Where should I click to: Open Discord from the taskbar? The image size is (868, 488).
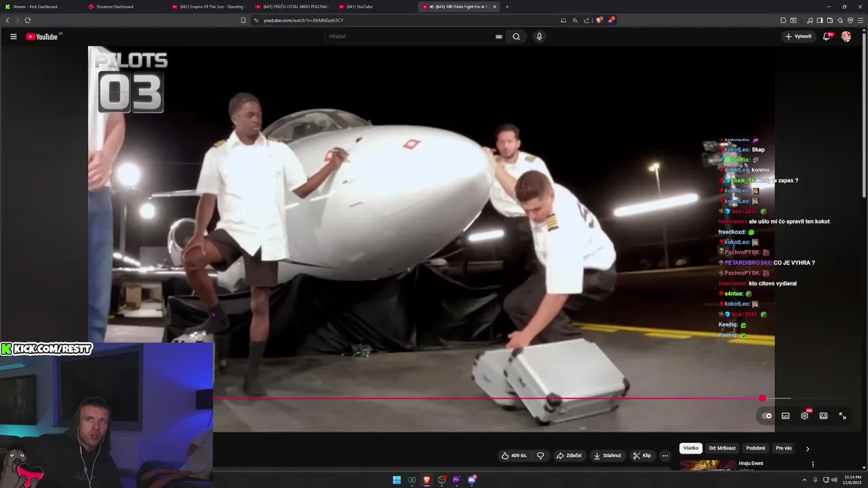(x=471, y=480)
